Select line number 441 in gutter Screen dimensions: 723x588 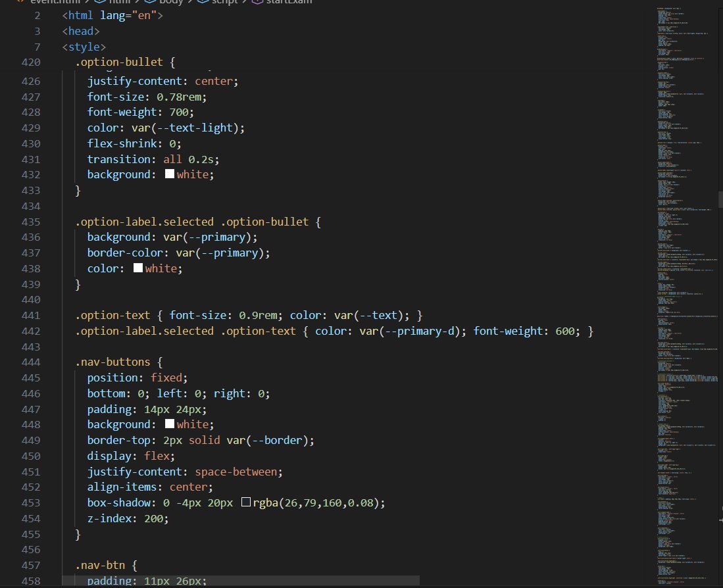click(31, 316)
